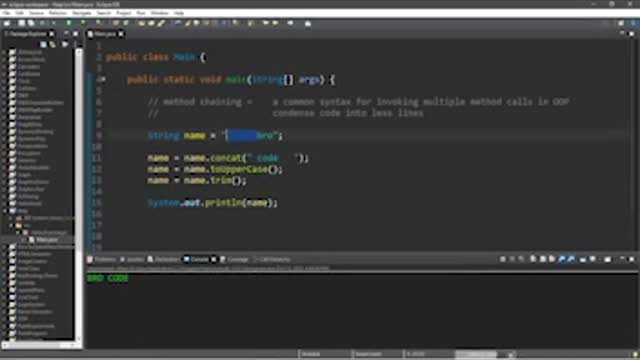Click name.trim() code line
The image size is (640, 360).
click(197, 180)
